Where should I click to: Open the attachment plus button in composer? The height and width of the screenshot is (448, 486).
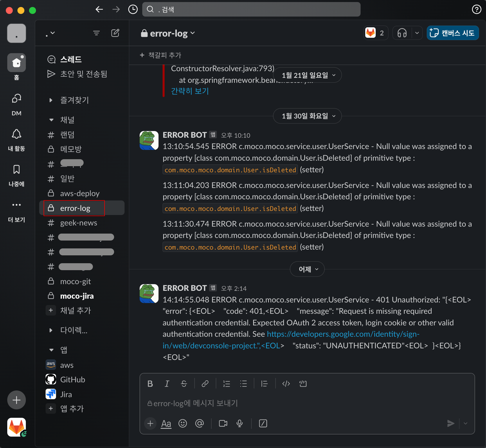tap(150, 424)
